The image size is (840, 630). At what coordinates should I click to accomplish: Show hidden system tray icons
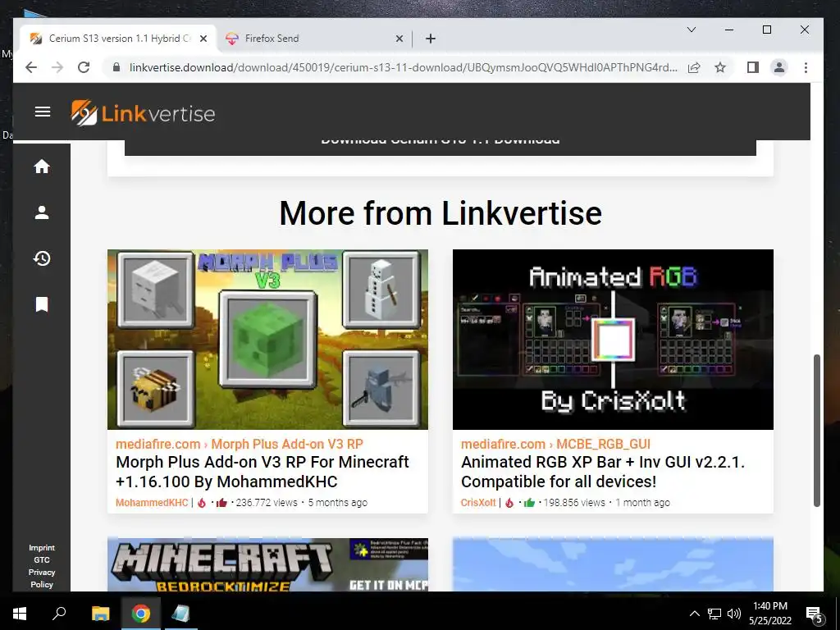coord(694,614)
